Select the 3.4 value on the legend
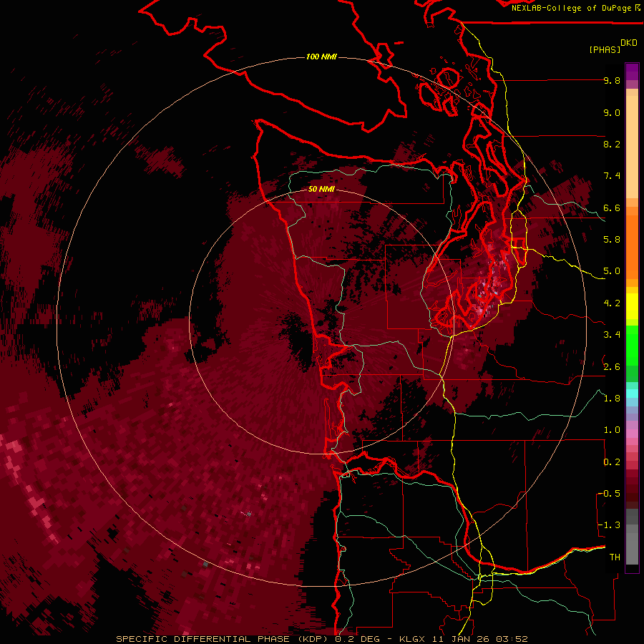 pyautogui.click(x=612, y=335)
